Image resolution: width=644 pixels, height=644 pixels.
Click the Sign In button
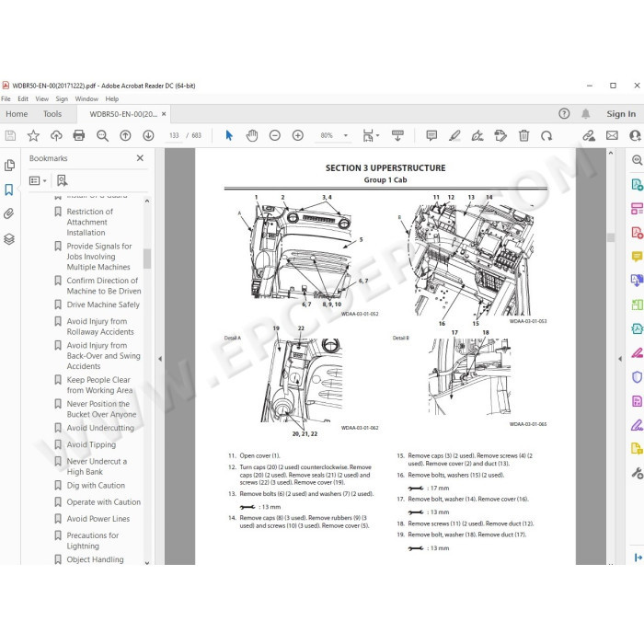pyautogui.click(x=621, y=114)
